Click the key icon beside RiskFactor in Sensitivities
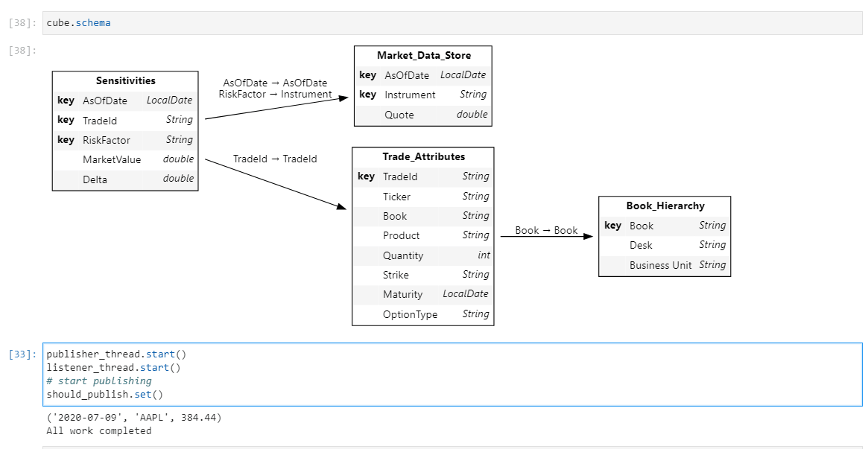This screenshot has height=449, width=868. tap(67, 140)
